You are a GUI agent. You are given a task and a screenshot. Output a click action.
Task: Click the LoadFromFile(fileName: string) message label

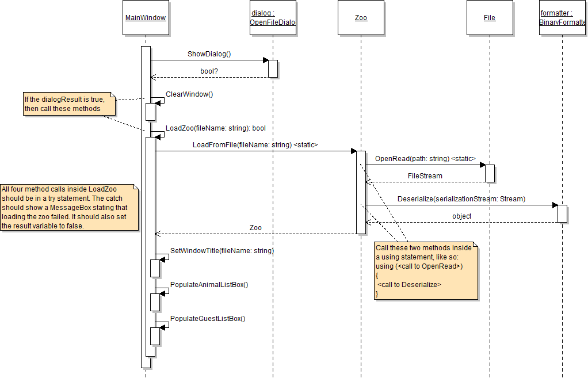[255, 145]
